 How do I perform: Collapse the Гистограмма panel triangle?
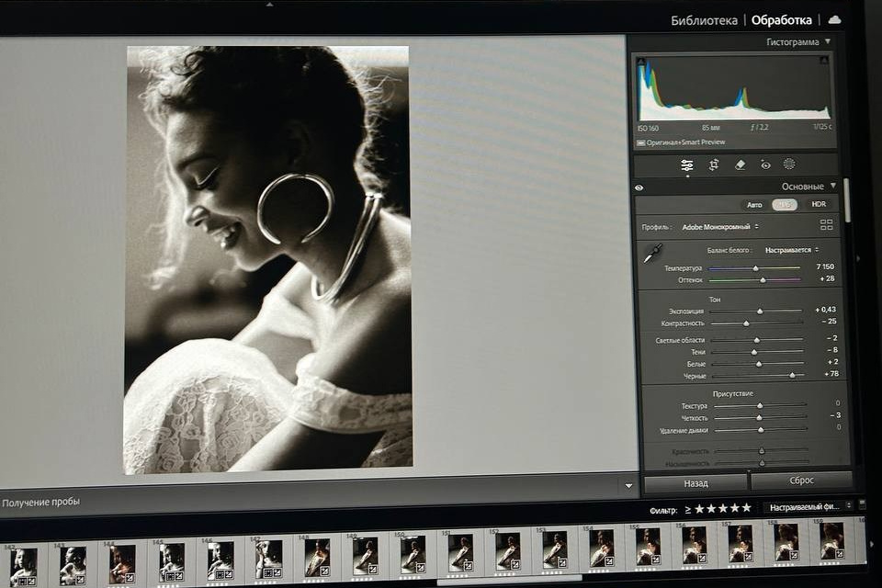[x=828, y=42]
